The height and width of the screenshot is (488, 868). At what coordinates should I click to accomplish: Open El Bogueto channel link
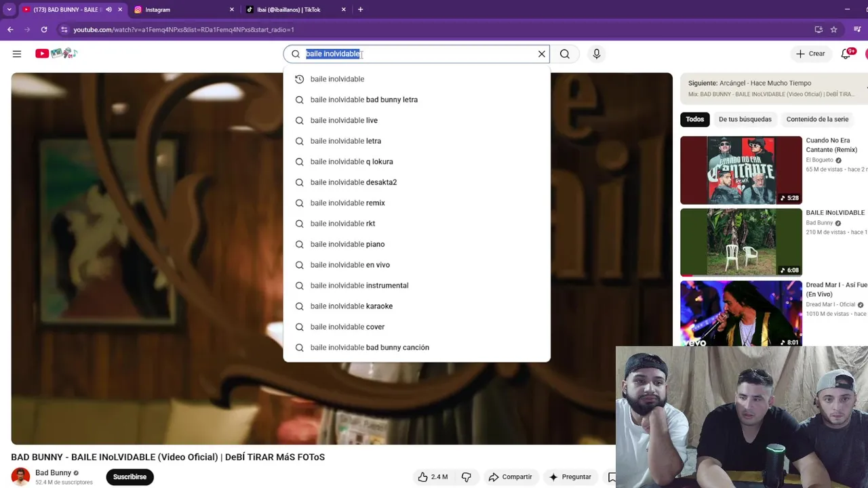point(819,160)
